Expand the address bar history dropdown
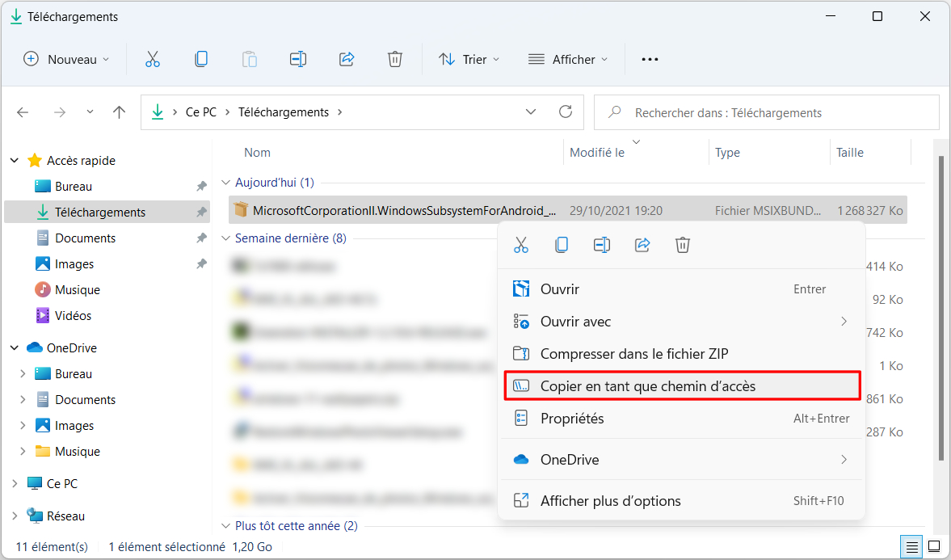 [531, 112]
